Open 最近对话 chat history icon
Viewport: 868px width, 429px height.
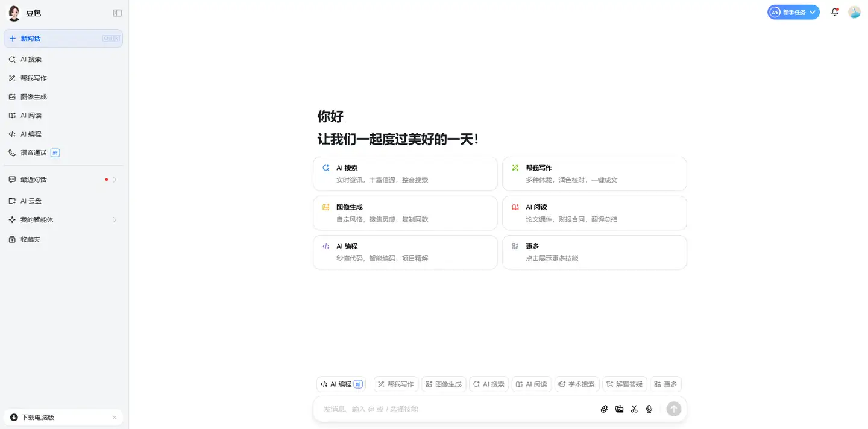12,180
